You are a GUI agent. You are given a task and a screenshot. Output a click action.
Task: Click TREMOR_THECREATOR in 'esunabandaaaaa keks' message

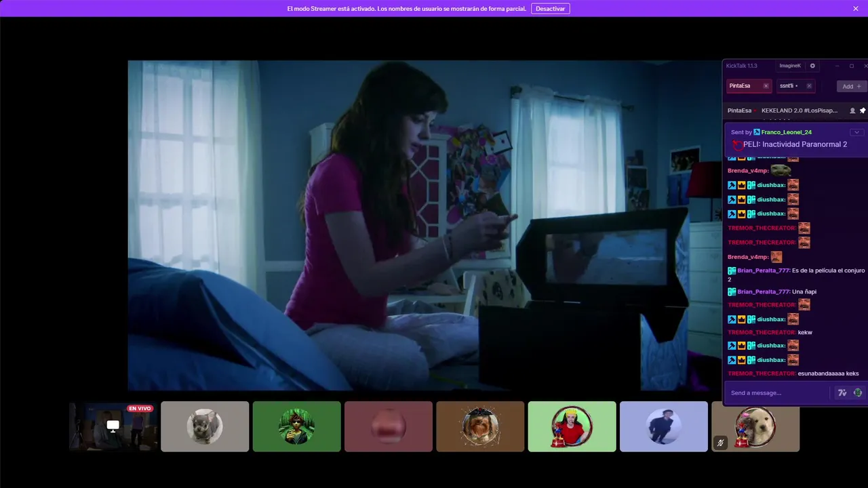(x=762, y=373)
